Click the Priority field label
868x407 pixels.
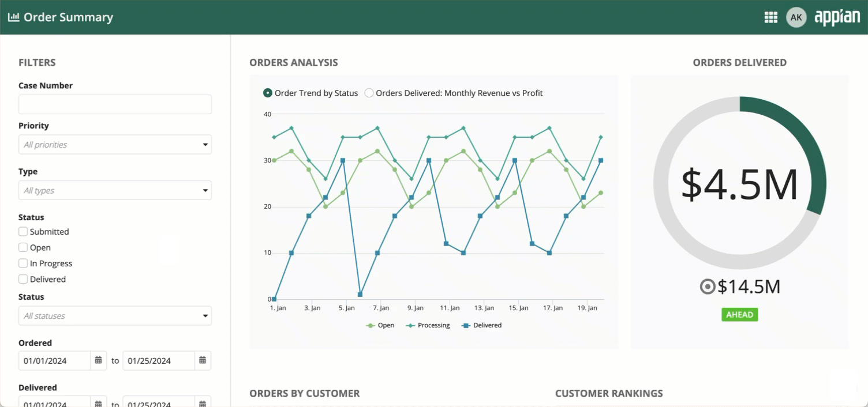pyautogui.click(x=33, y=126)
